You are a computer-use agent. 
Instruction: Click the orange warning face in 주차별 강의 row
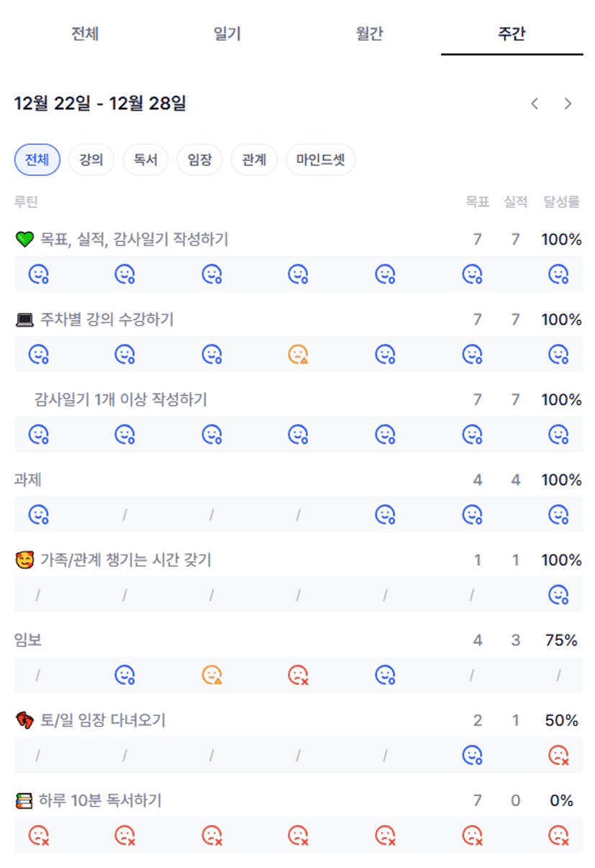[x=298, y=354]
